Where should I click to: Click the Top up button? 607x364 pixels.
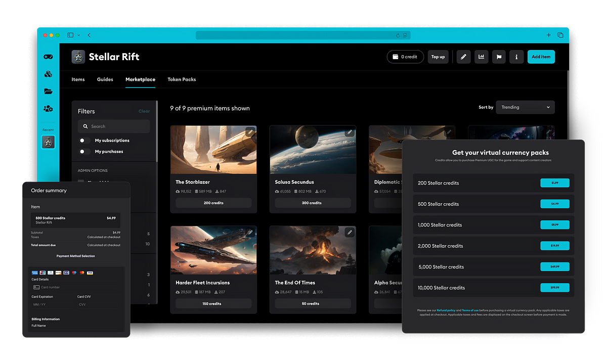click(x=438, y=57)
